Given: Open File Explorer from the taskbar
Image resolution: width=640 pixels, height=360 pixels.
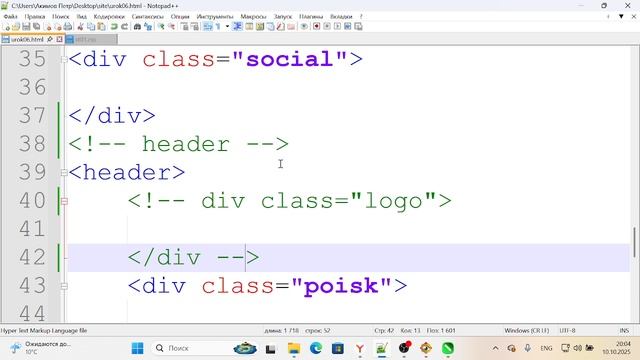Looking at the screenshot, I should click(x=293, y=348).
